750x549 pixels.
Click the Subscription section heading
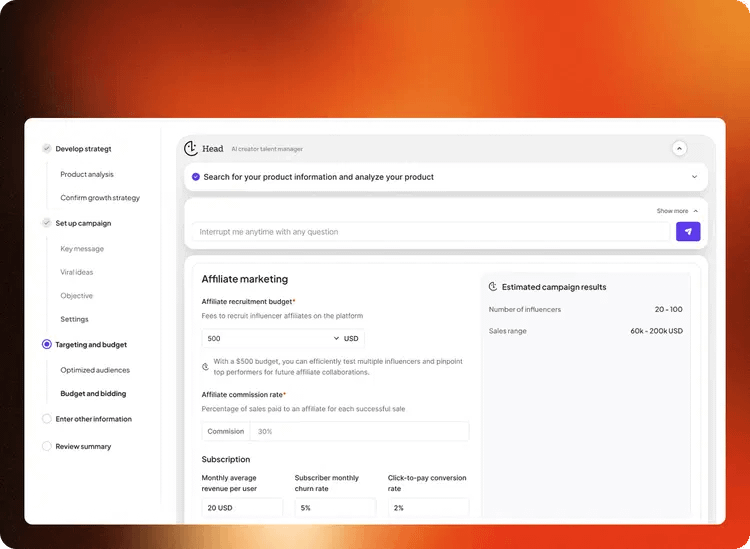point(226,460)
